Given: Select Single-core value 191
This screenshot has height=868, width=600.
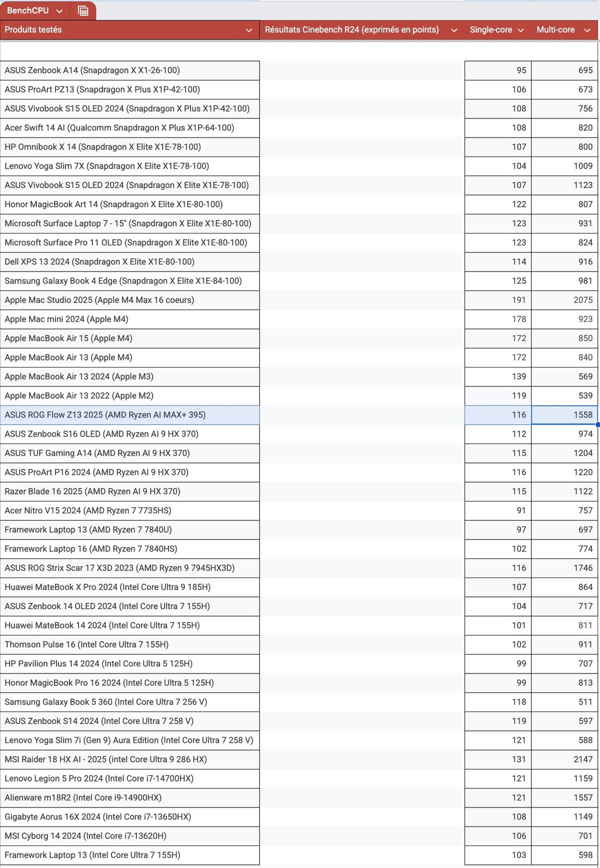Looking at the screenshot, I should 498,300.
